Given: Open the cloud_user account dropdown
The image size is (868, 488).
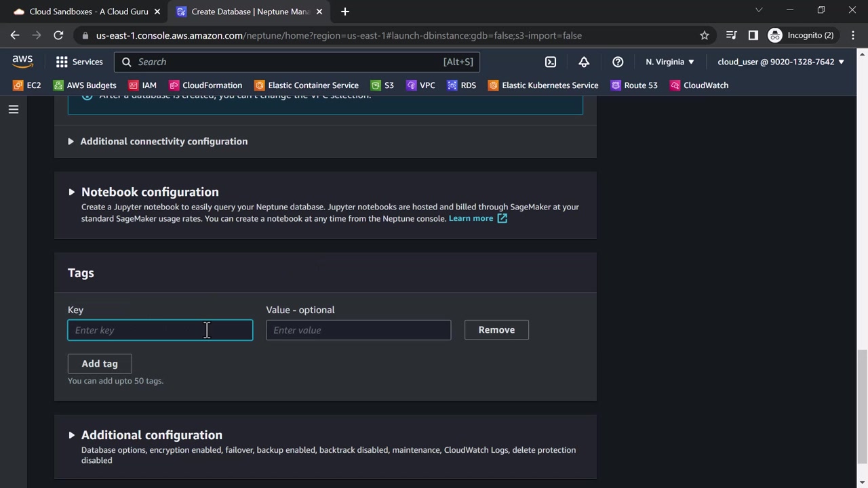Looking at the screenshot, I should pos(781,62).
